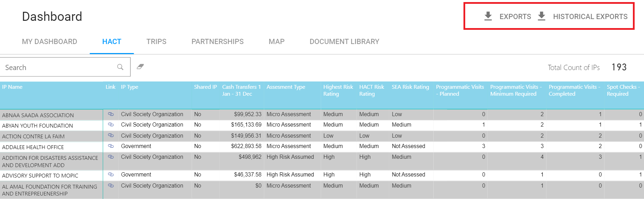This screenshot has height=199, width=644.
Task: Open link icon for ADDITION FOR DISASTERS ASSISTANCE
Action: pyautogui.click(x=111, y=157)
